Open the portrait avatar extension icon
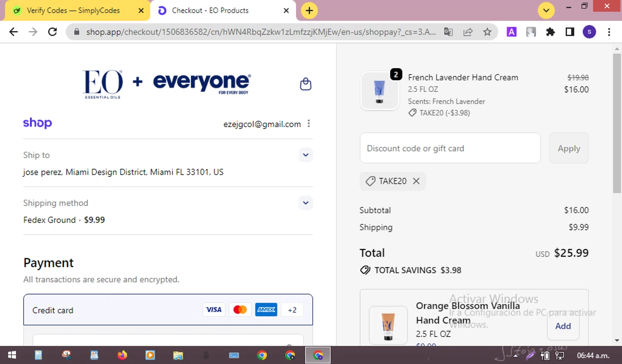This screenshot has width=622, height=364. coord(531,32)
